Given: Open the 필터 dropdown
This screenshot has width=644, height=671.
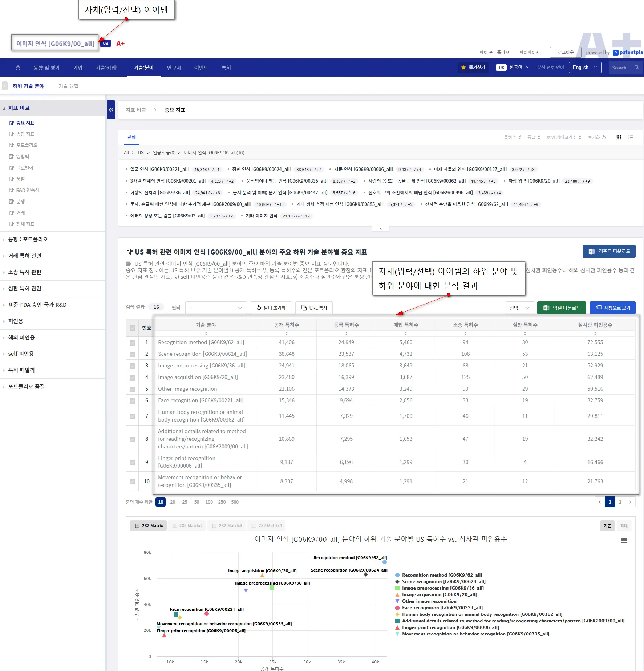Looking at the screenshot, I should (216, 308).
